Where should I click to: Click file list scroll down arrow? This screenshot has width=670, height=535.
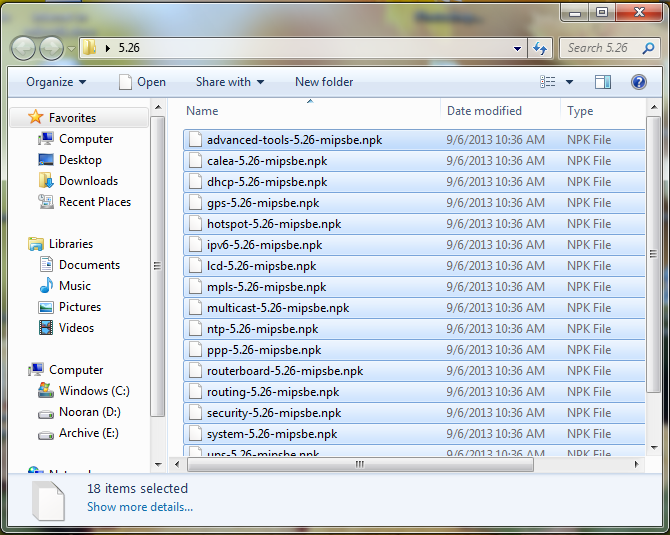coord(654,448)
